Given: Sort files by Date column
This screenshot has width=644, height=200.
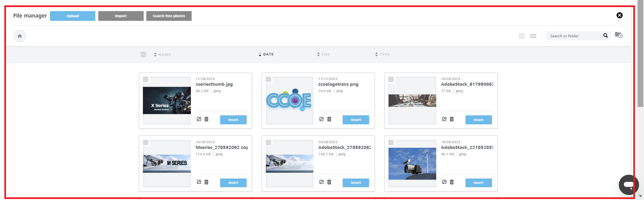Looking at the screenshot, I should [x=268, y=54].
